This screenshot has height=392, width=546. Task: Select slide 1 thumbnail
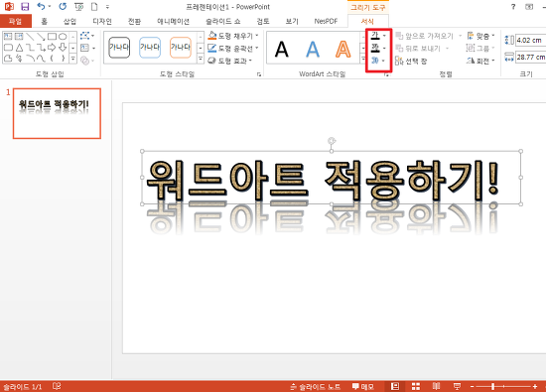pos(58,113)
